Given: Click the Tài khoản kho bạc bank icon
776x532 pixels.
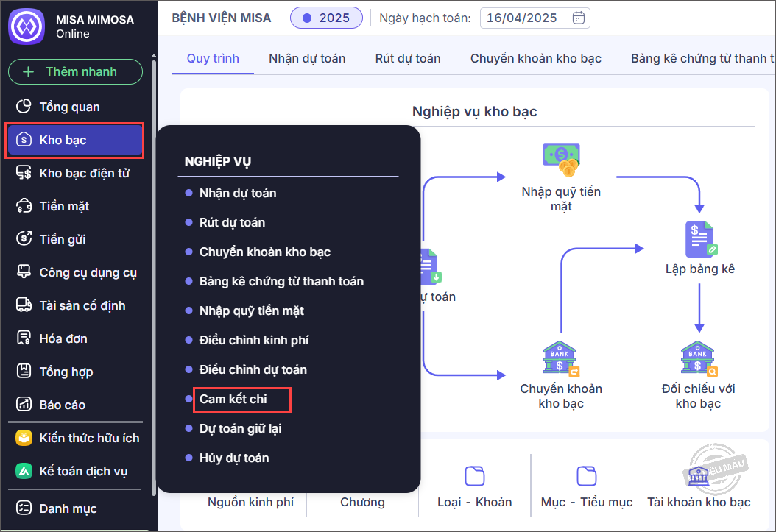Looking at the screenshot, I should tap(699, 475).
